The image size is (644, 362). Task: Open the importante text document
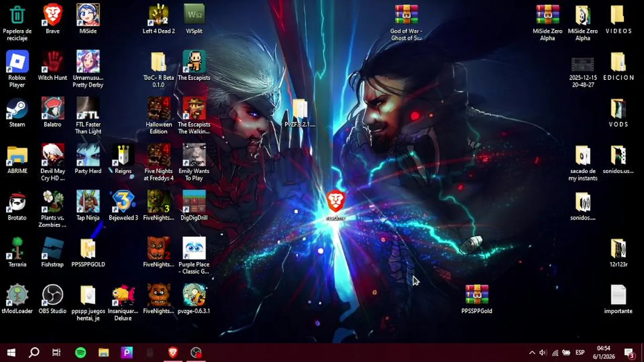click(618, 300)
